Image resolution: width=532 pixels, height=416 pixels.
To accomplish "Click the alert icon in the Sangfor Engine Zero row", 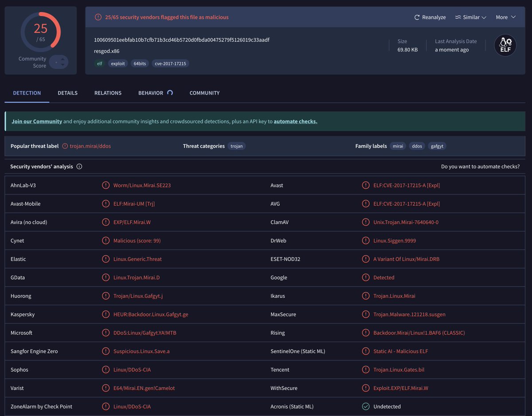I will (106, 351).
